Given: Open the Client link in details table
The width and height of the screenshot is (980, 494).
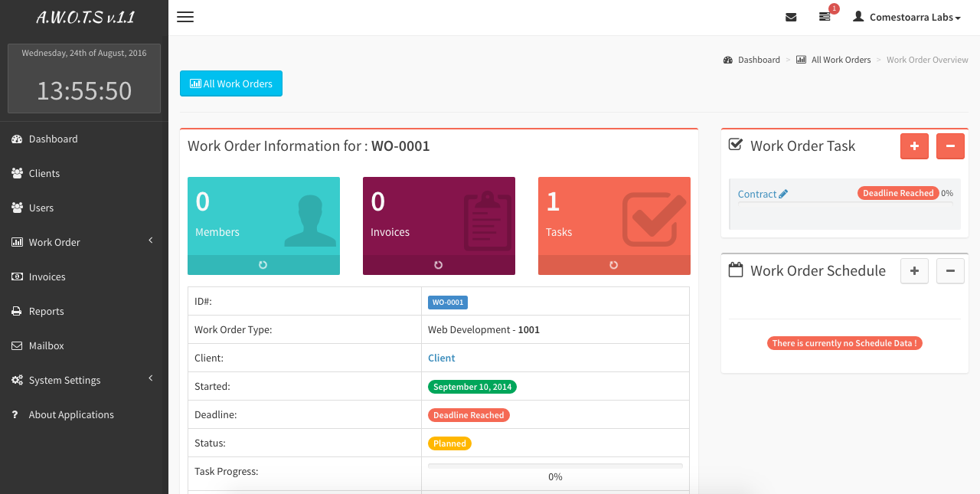Looking at the screenshot, I should (442, 358).
